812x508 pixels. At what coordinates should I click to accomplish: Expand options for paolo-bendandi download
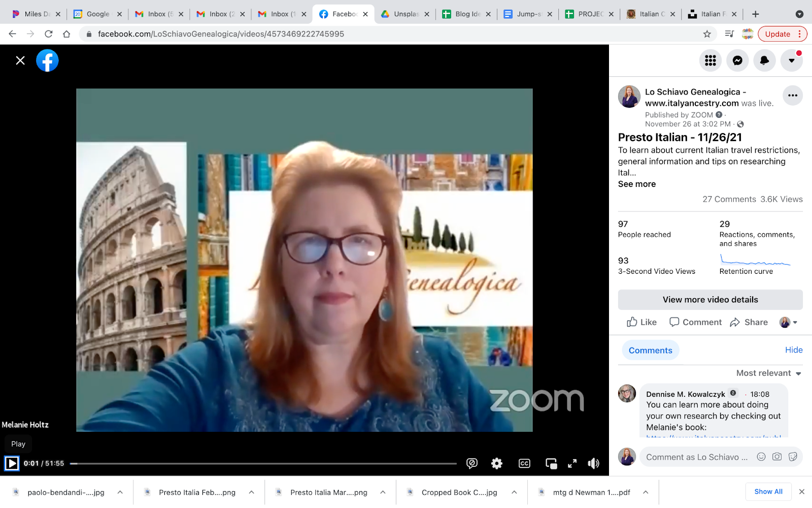(x=120, y=492)
